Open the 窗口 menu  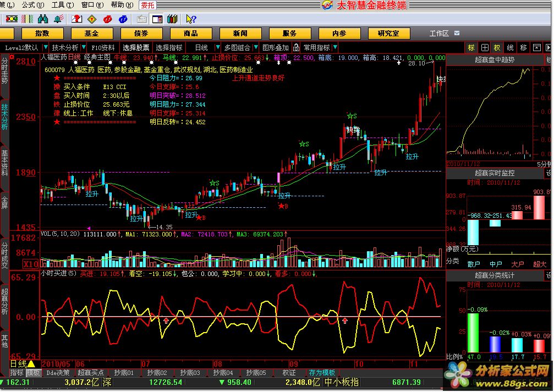[92, 5]
